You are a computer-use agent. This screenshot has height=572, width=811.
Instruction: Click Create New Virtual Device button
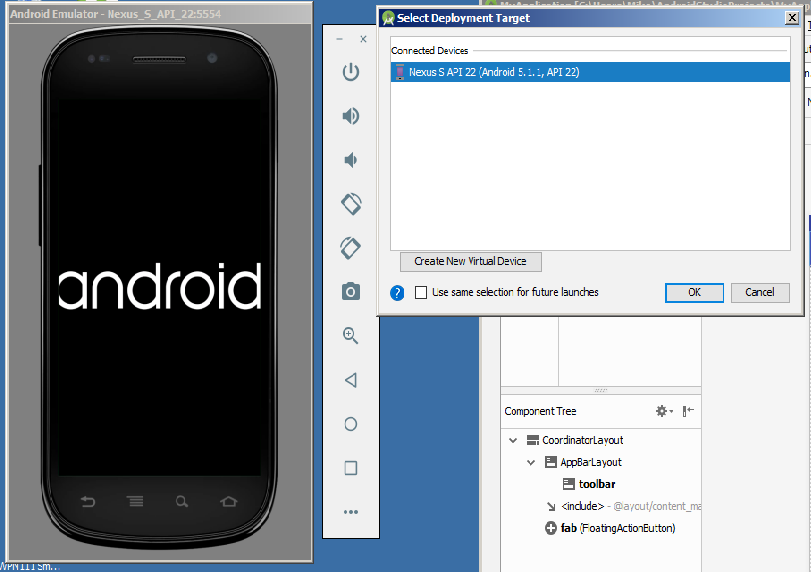pos(471,262)
